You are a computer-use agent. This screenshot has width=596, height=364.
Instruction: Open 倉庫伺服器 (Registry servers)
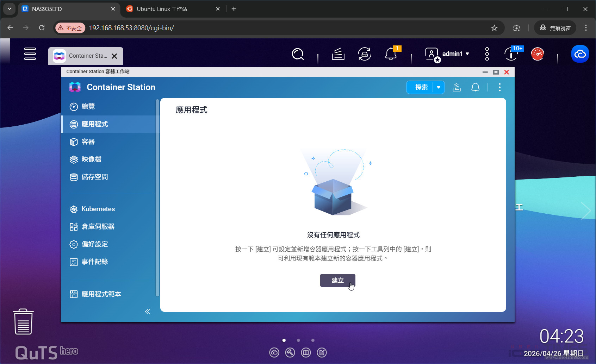98,226
